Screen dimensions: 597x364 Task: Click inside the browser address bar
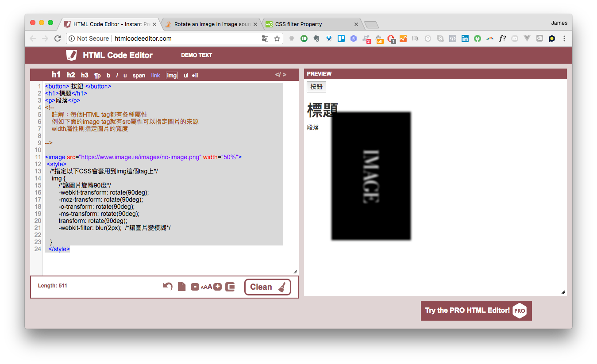177,38
